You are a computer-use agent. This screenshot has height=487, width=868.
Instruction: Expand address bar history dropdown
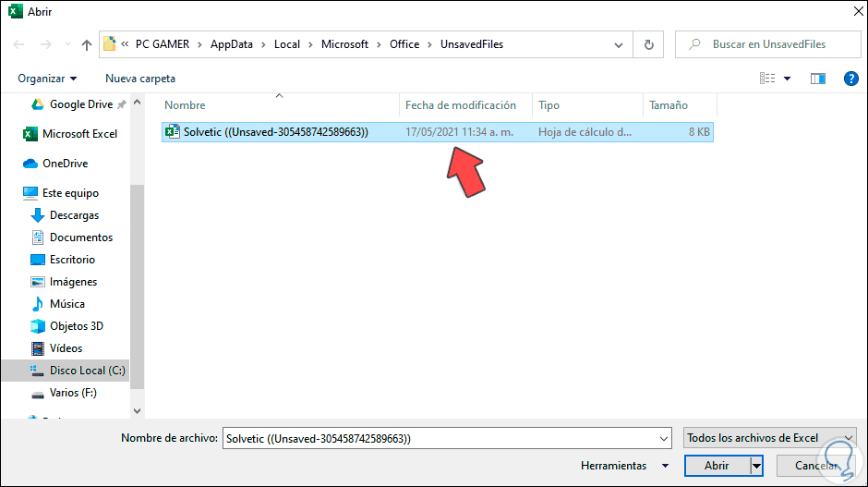click(619, 45)
